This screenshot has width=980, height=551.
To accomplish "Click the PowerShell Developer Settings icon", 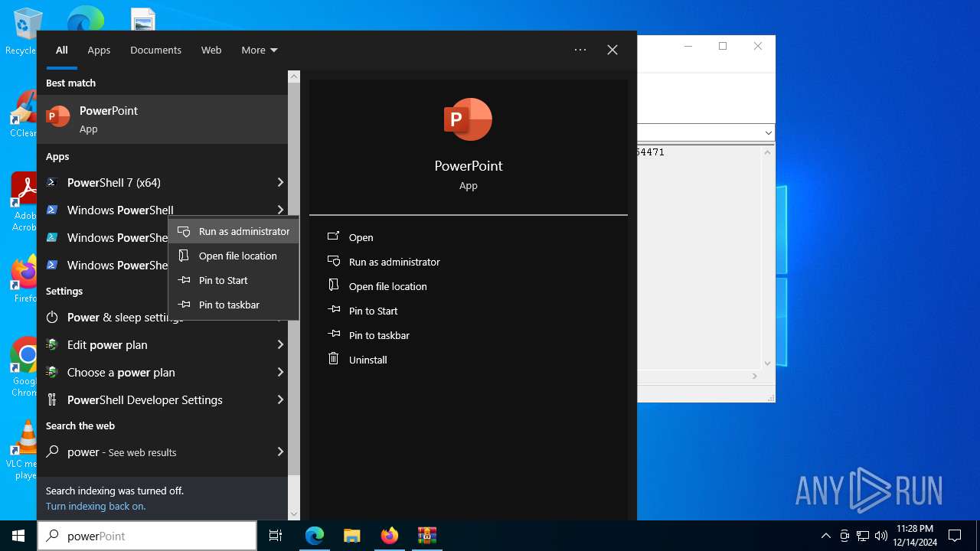I will click(x=52, y=399).
